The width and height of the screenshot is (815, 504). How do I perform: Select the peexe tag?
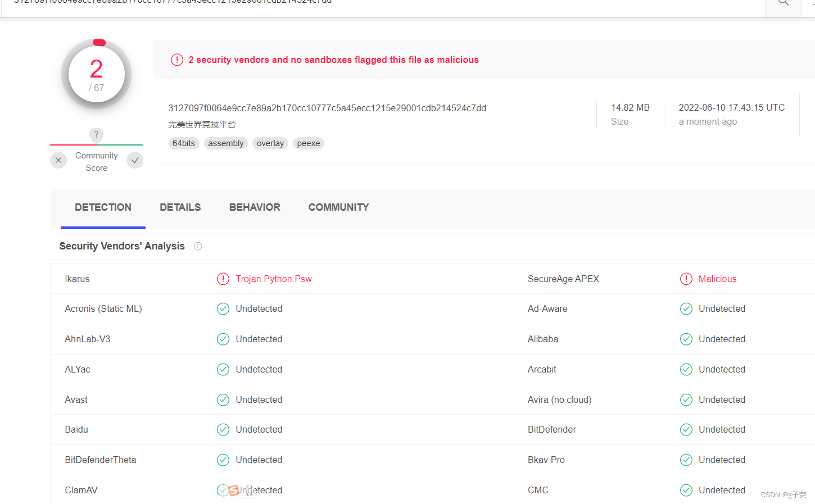click(x=308, y=143)
